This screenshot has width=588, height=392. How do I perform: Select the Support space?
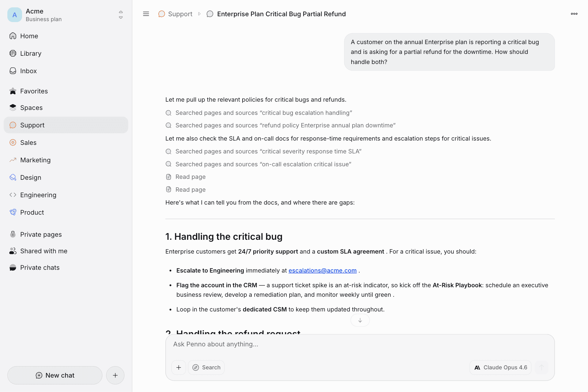point(66,125)
